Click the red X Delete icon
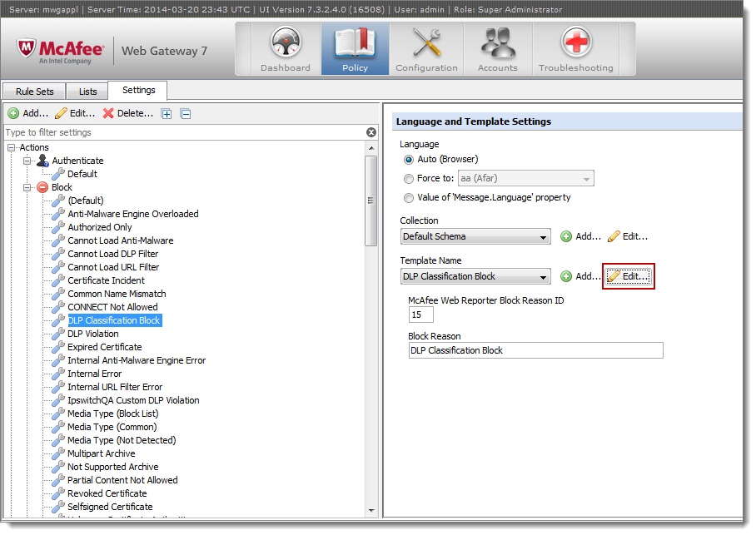Image resolution: width=756 pixels, height=535 pixels. pos(108,114)
